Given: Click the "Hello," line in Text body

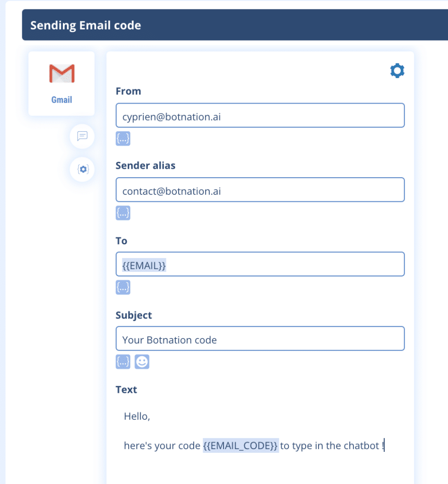Looking at the screenshot, I should tap(137, 416).
